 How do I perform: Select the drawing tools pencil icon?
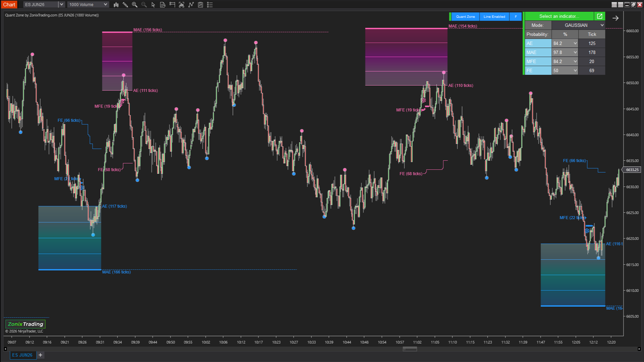[126, 4]
